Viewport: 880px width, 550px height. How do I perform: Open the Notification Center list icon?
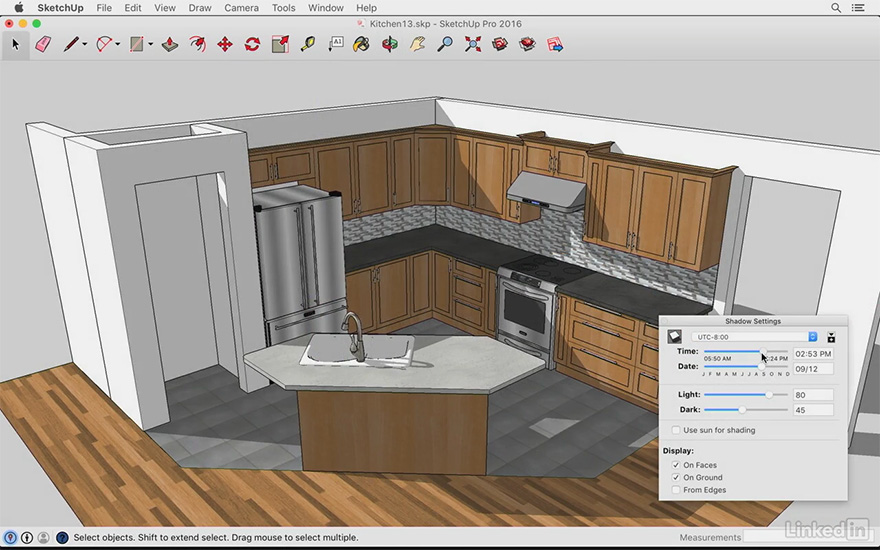[858, 8]
